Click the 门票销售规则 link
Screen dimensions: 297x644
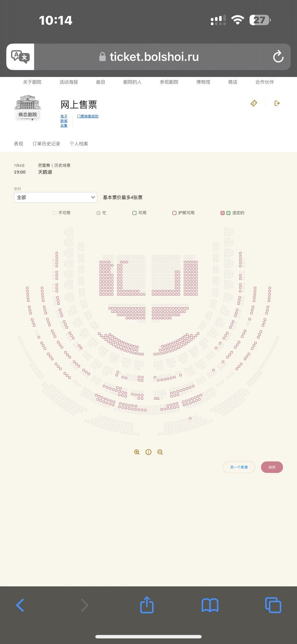(x=88, y=116)
